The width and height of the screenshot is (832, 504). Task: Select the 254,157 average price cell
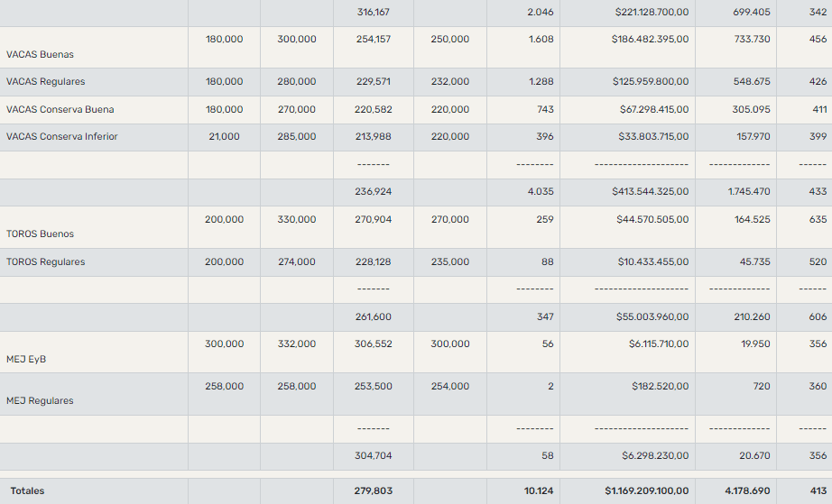pyautogui.click(x=374, y=40)
